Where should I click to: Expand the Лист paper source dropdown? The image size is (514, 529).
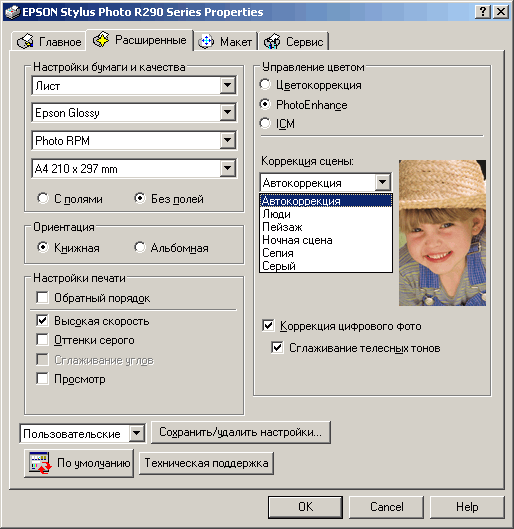pyautogui.click(x=228, y=85)
